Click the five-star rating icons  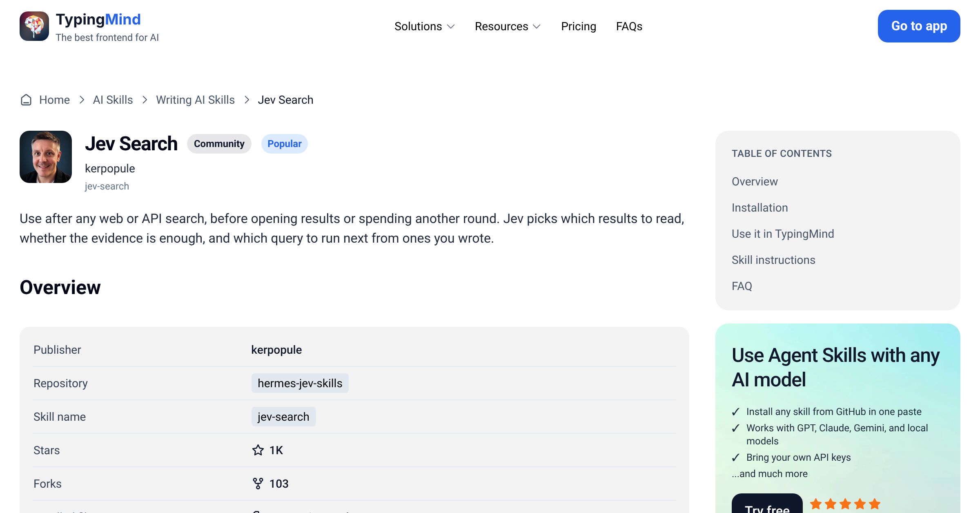[845, 504]
